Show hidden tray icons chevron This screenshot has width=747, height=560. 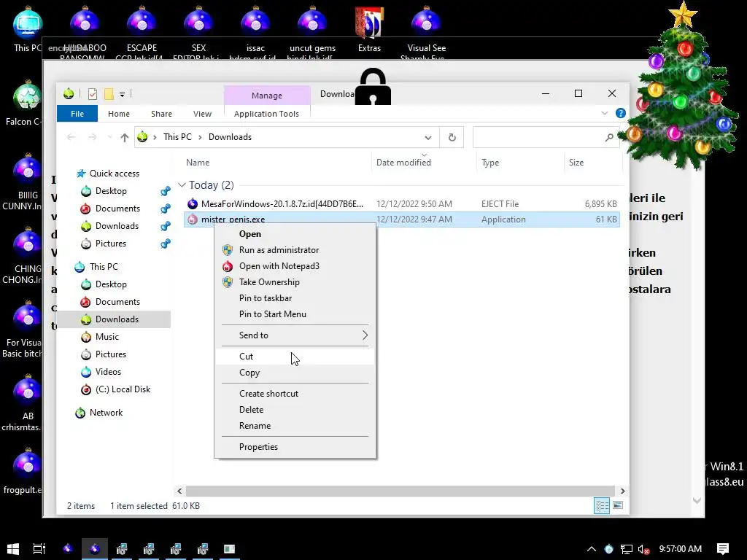point(591,549)
